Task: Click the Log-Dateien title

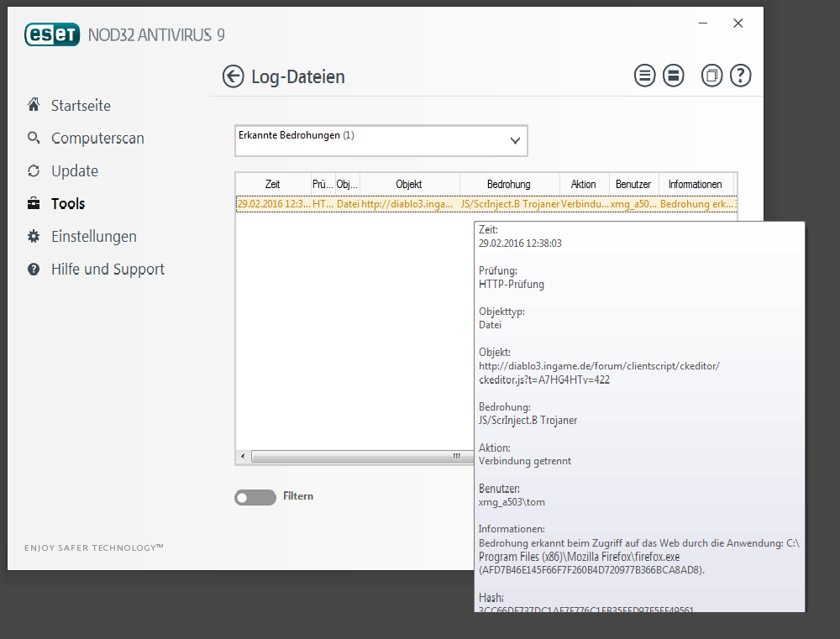Action: [298, 76]
